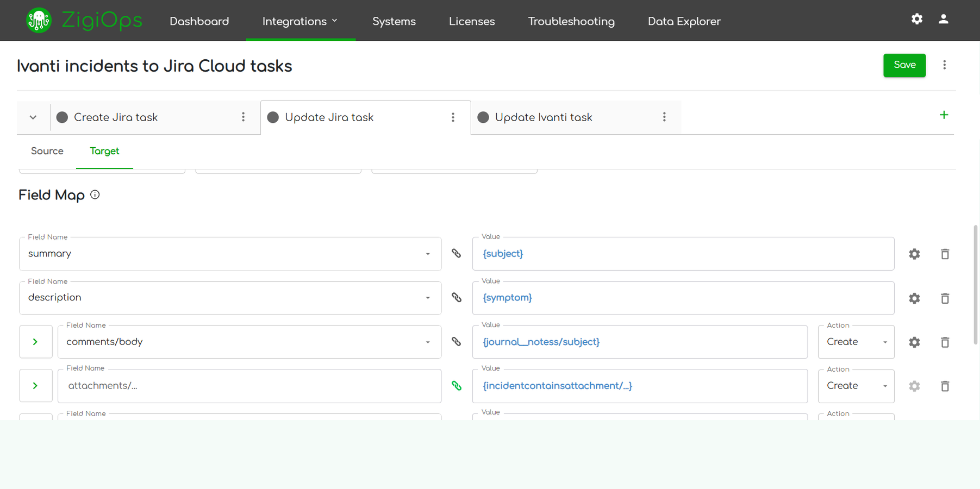This screenshot has height=489, width=980.
Task: Open Systems page
Action: click(x=394, y=21)
